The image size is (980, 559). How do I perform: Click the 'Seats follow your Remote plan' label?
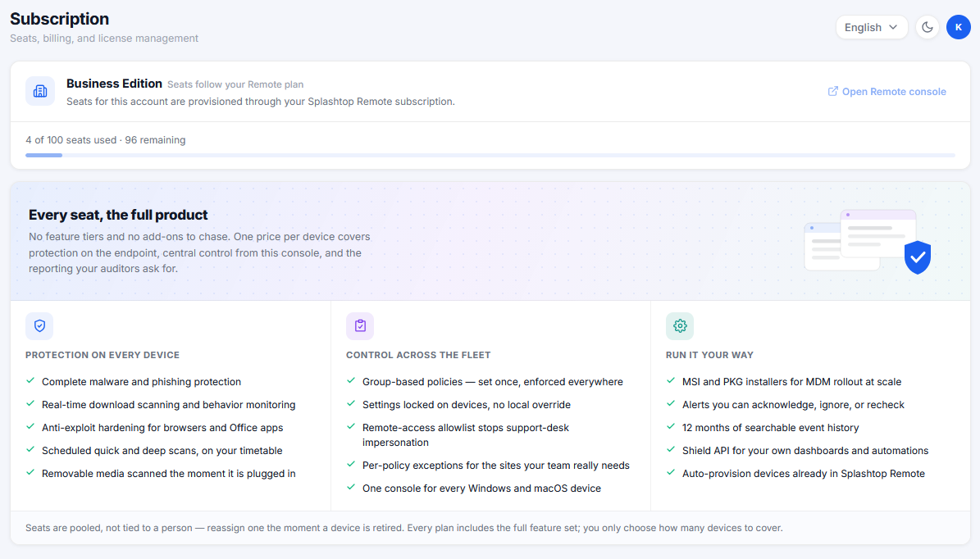pos(235,84)
